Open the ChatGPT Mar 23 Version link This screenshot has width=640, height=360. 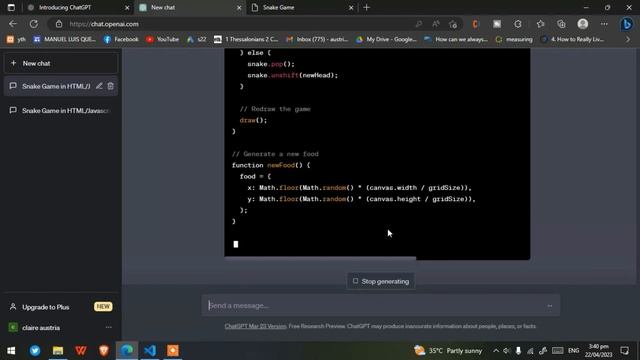point(255,326)
